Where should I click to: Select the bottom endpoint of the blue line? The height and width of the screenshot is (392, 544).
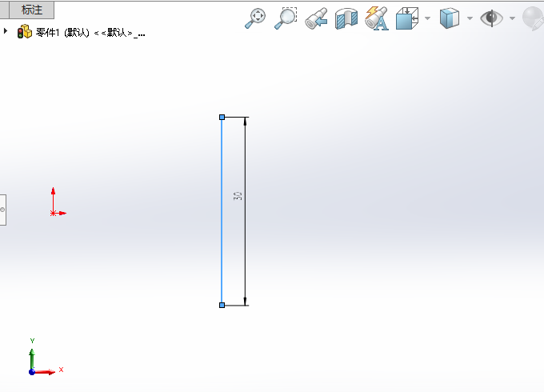coord(222,305)
